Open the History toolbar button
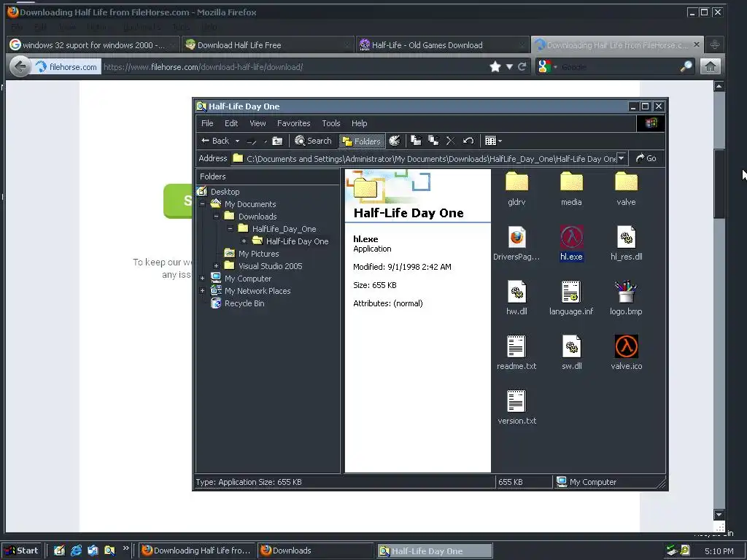Viewport: 747px width, 560px height. click(x=395, y=141)
